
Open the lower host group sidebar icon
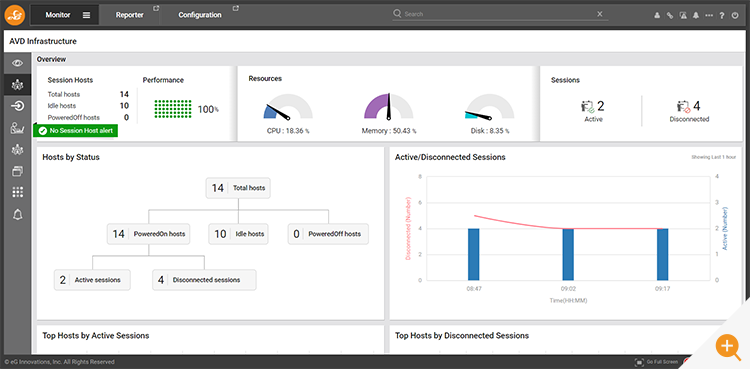point(18,150)
